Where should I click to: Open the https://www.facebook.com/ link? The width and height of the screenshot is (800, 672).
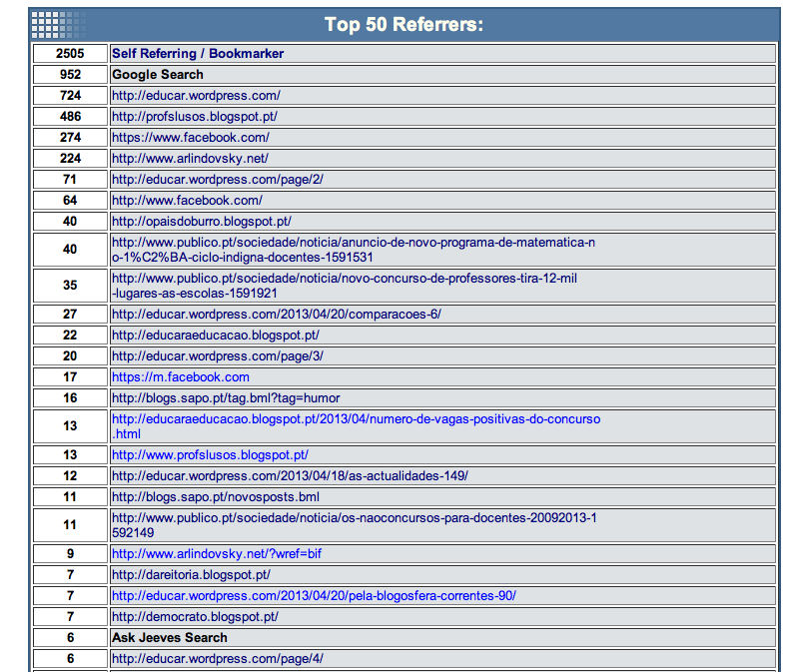[x=190, y=138]
